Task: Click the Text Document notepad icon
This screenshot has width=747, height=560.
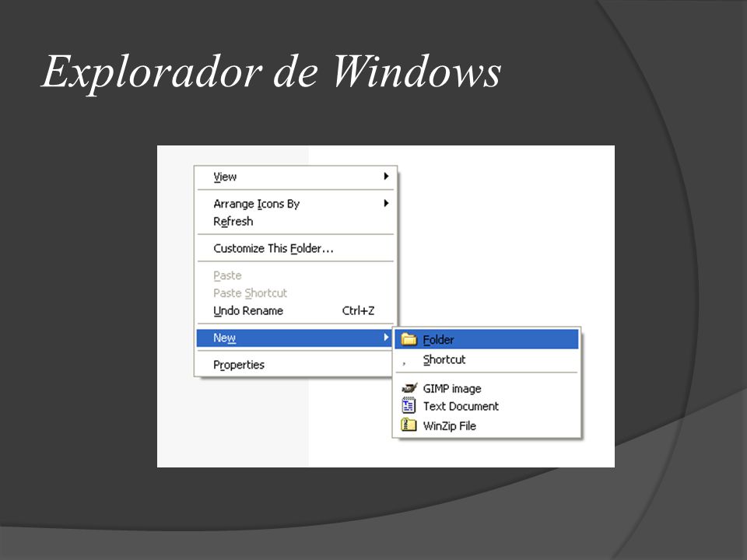Action: point(409,406)
